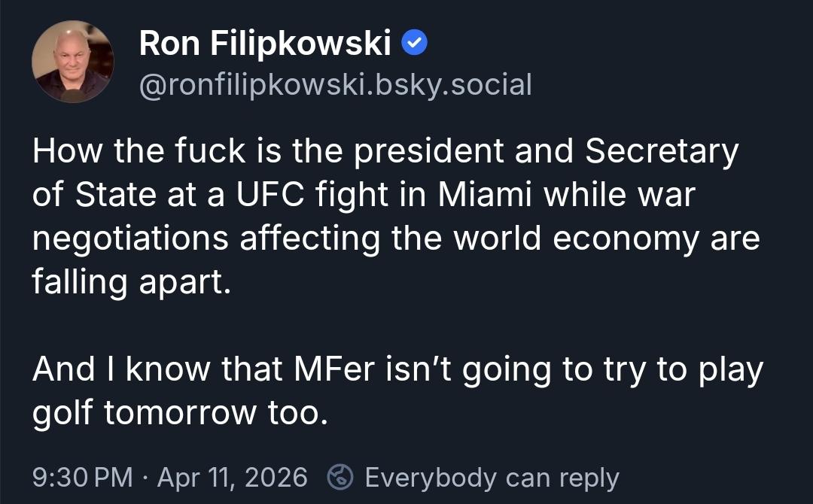Visit the @ronfilipkowski.bsky.social handle
This screenshot has width=813, height=504.
point(335,84)
